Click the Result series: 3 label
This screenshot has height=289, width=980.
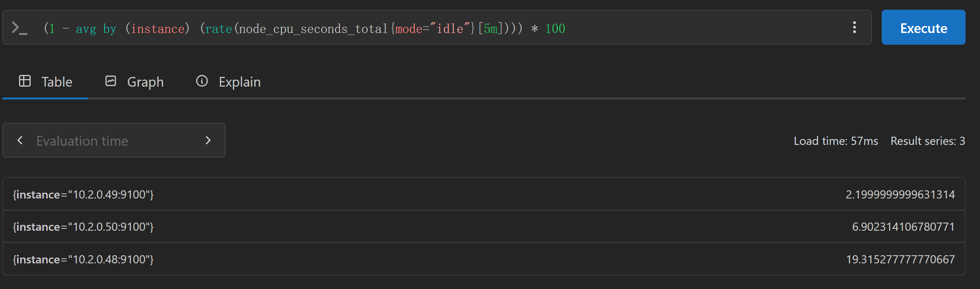pos(928,141)
